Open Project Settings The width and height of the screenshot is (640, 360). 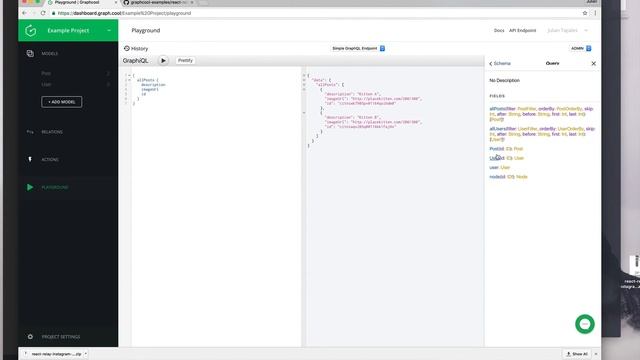61,337
